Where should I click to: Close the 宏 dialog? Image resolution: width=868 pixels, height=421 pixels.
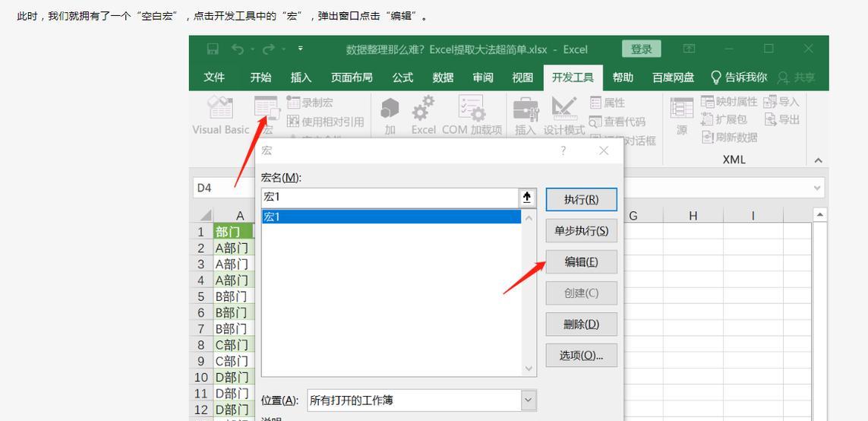tap(604, 150)
